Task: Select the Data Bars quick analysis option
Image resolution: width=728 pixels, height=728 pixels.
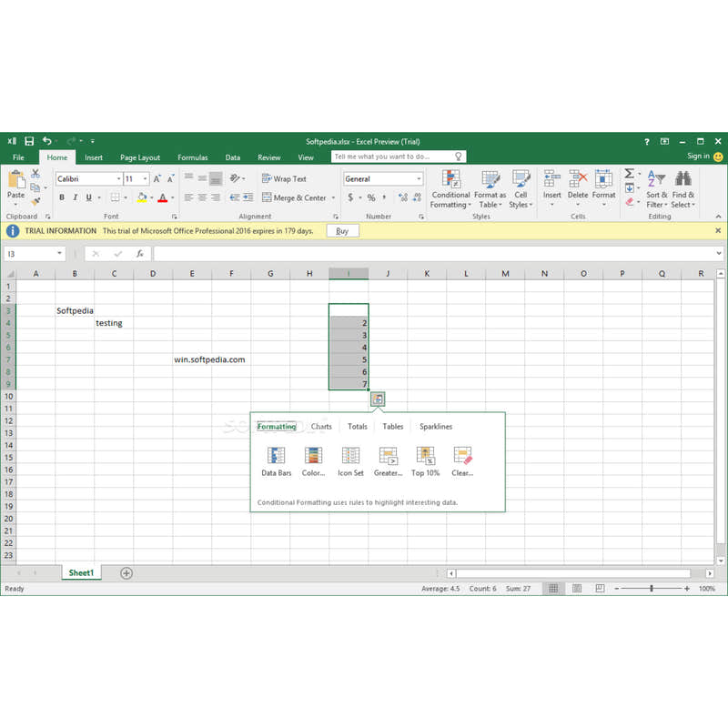Action: [x=276, y=460]
